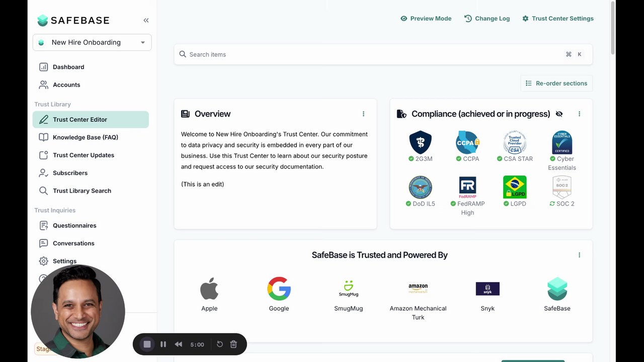
Task: Click the SmugMug logo
Action: [348, 289]
